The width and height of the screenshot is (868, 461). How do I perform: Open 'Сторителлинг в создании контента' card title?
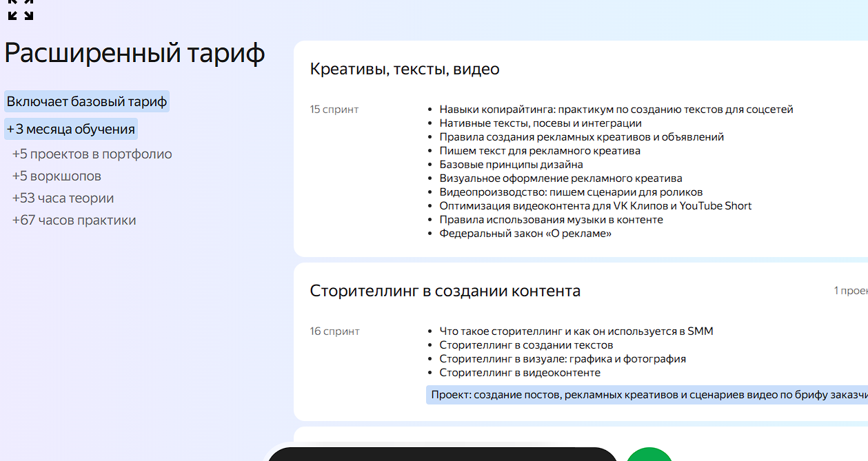(445, 291)
